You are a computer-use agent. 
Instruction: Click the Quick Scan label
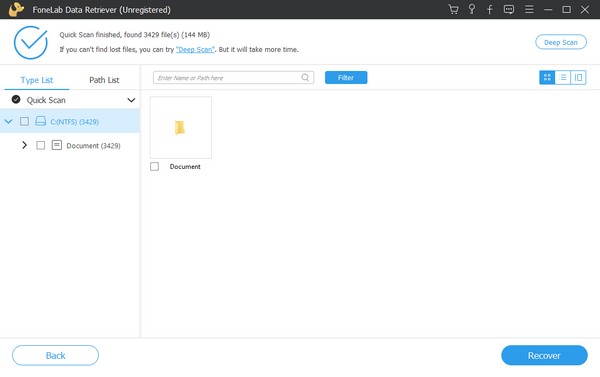[x=46, y=100]
